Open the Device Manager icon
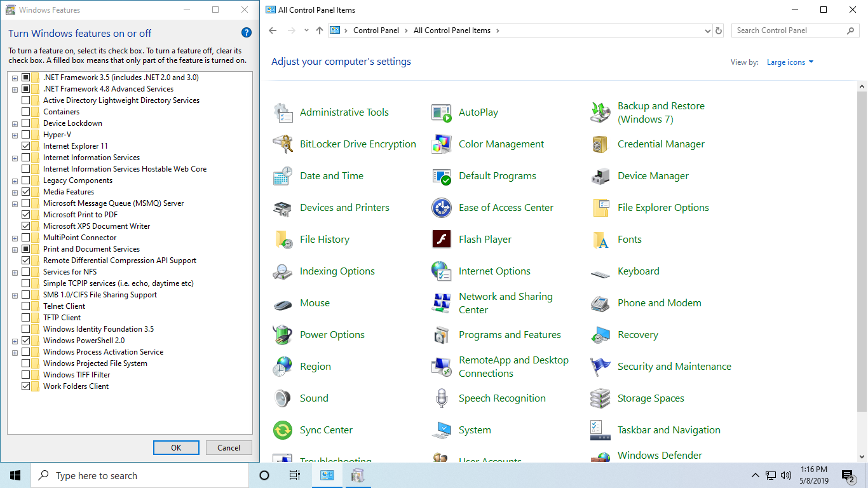 pyautogui.click(x=600, y=176)
